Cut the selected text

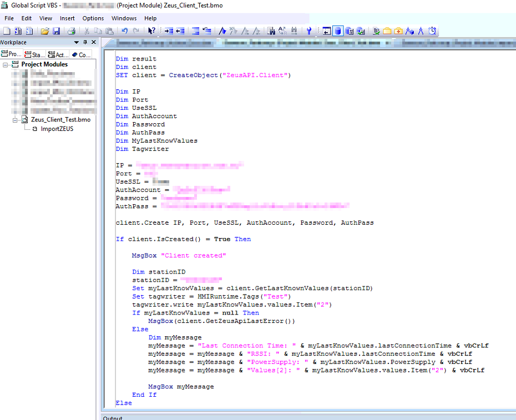87,31
